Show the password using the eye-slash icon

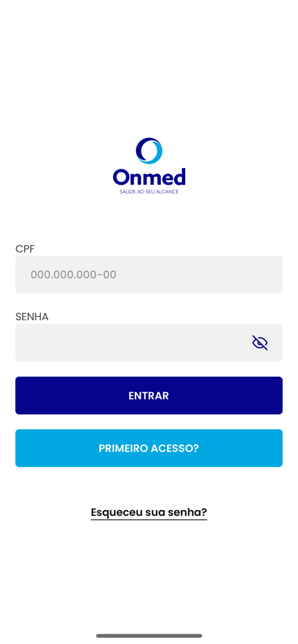tap(260, 343)
